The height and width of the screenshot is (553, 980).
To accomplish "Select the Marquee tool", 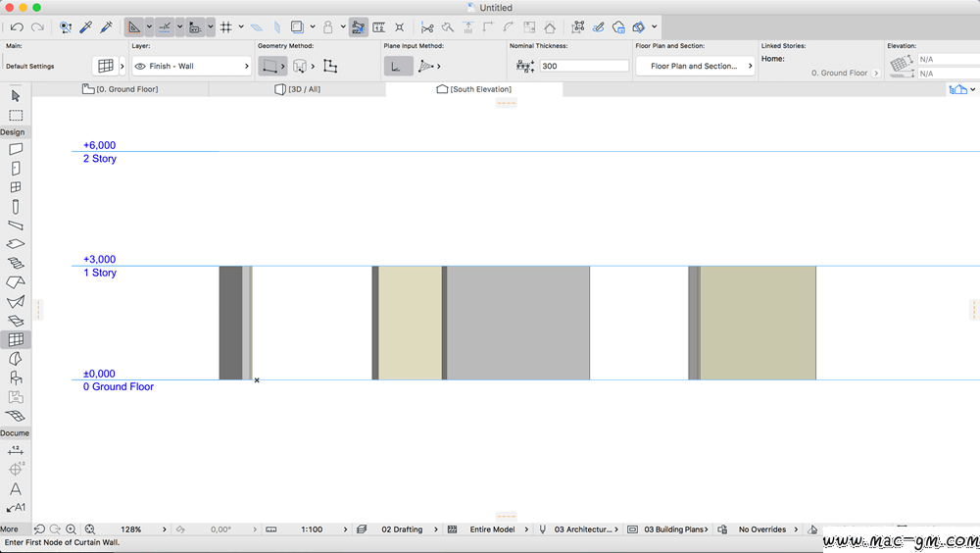I will coord(16,116).
